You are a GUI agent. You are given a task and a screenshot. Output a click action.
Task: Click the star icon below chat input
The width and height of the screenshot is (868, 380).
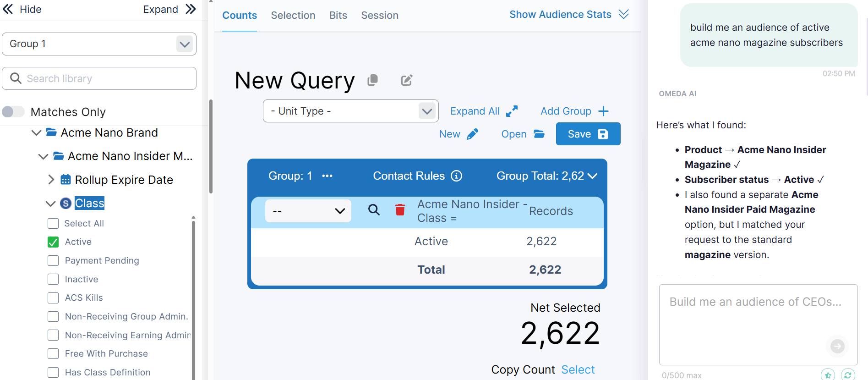pos(828,375)
